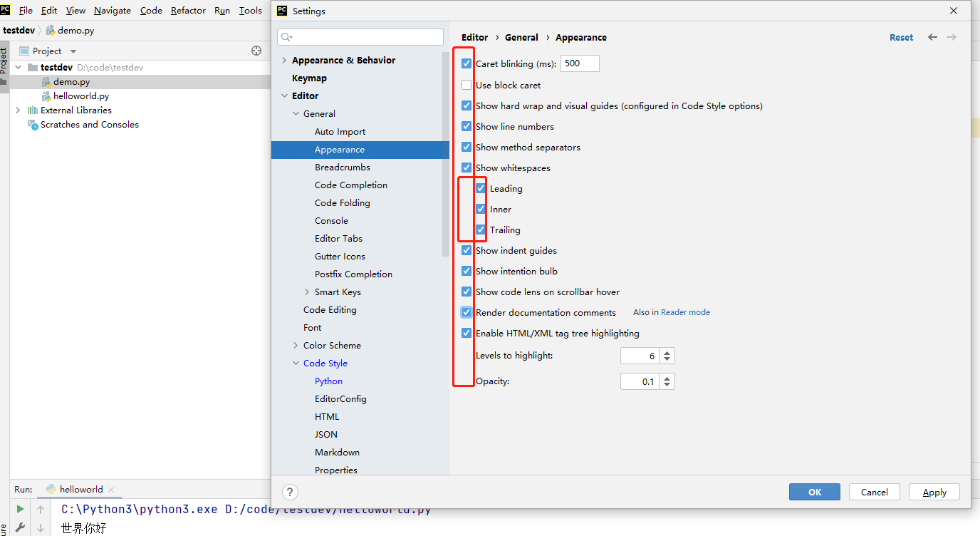The width and height of the screenshot is (980, 536).
Task: Click the down arrow icon in Run panel
Action: [41, 528]
